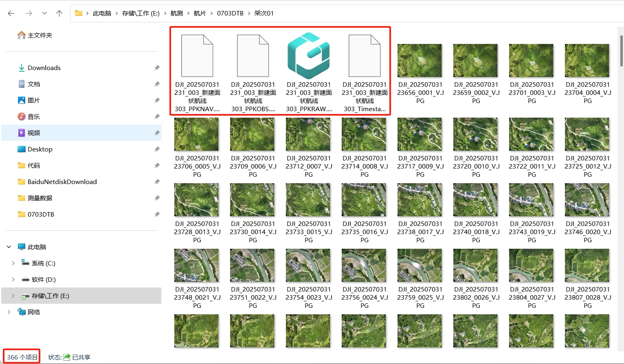Click the 已共享 status indicator
This screenshot has width=624, height=364.
point(77,357)
